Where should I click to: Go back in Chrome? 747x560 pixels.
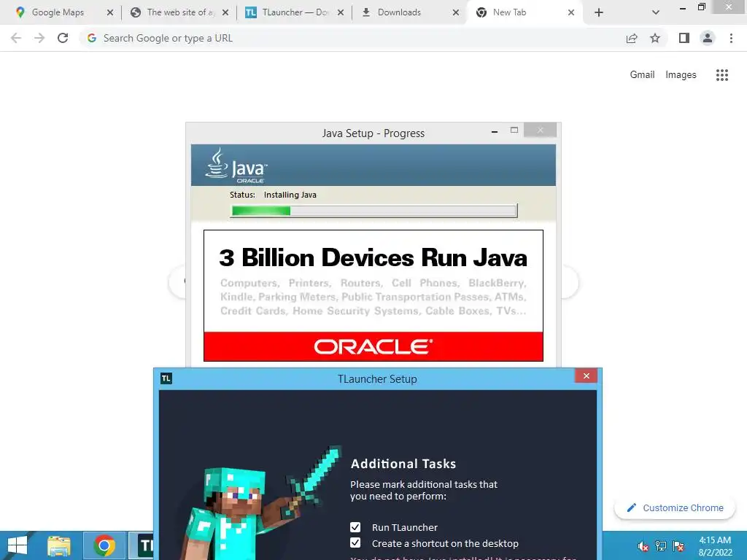(x=16, y=38)
